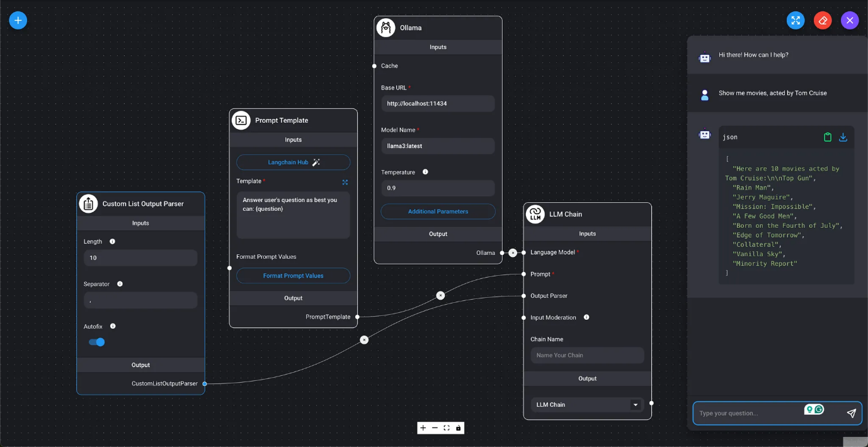This screenshot has width=868, height=447.
Task: Click the Langchain Hub button
Action: click(293, 162)
